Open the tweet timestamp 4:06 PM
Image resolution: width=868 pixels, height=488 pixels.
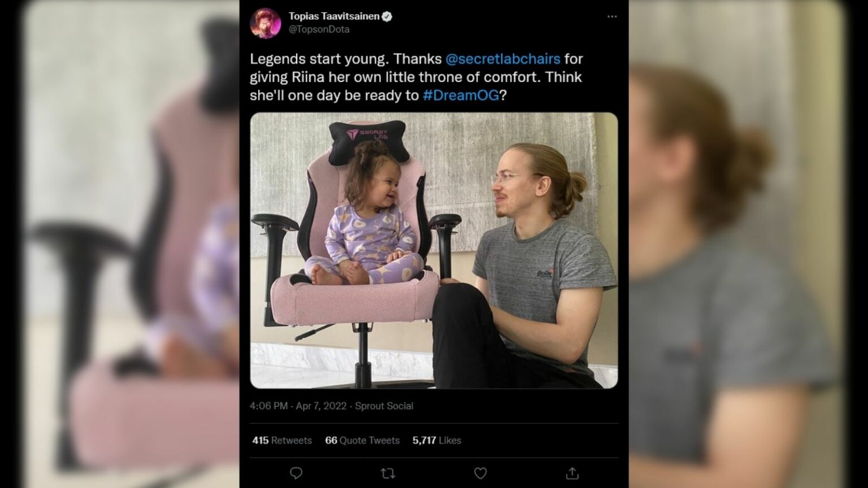tap(268, 406)
